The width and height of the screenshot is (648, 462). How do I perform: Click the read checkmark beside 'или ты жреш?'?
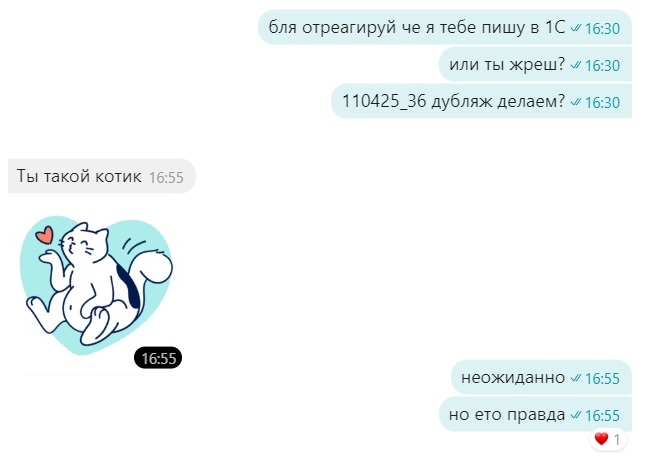click(x=575, y=65)
